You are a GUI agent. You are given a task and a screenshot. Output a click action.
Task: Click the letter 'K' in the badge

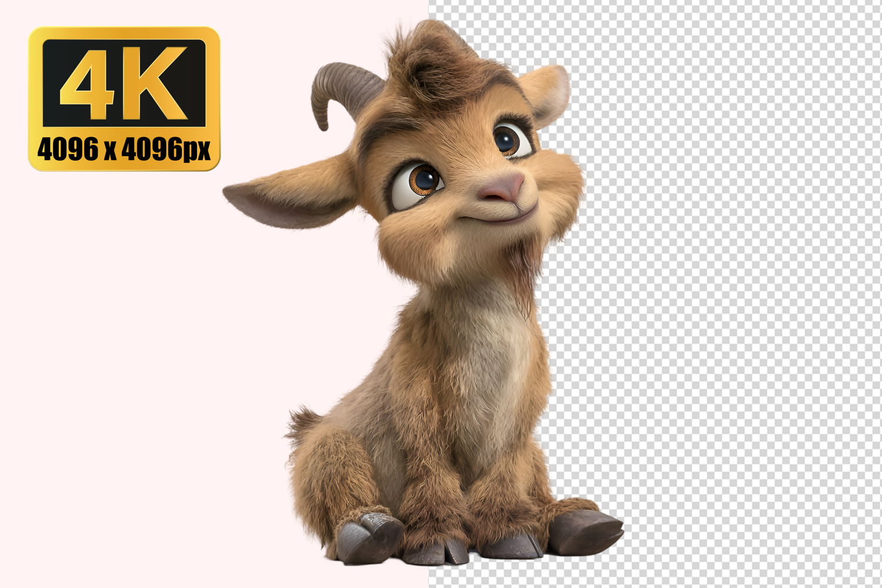point(156,82)
